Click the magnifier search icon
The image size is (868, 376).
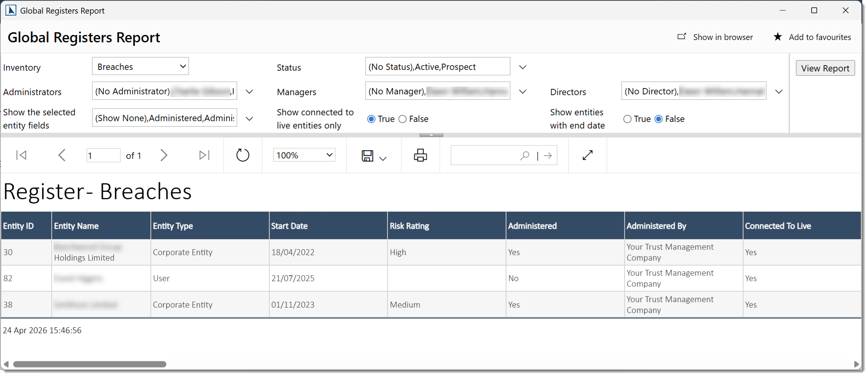tap(524, 155)
